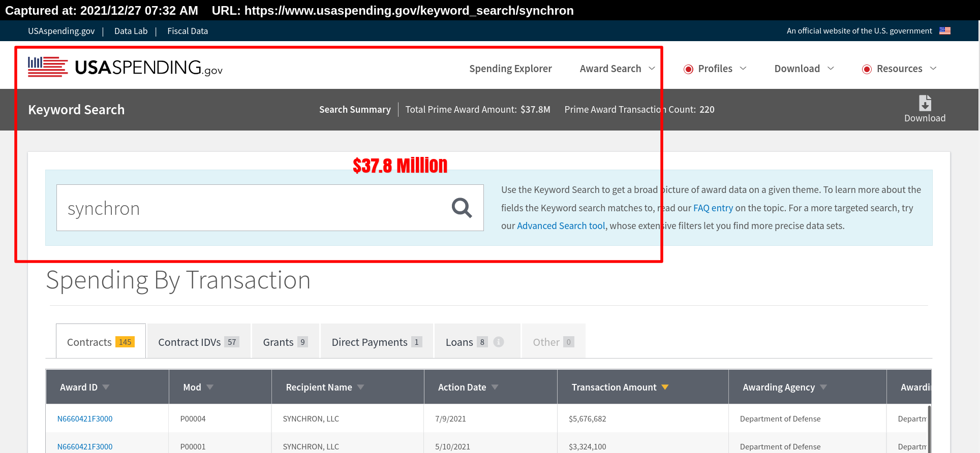Sort by Transaction Amount column arrow

coord(665,387)
